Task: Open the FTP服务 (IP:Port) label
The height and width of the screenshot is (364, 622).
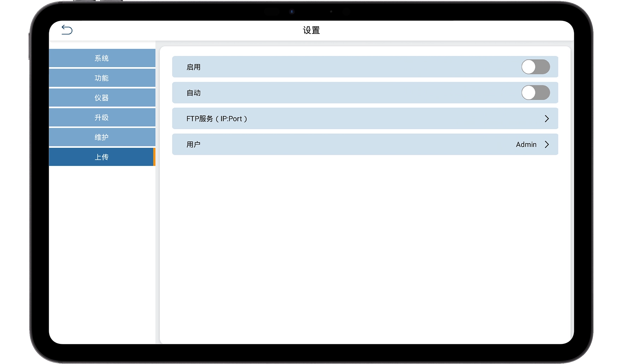Action: [x=217, y=119]
